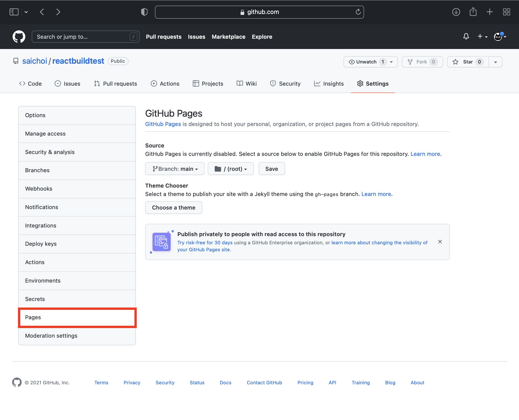Open Learn more link under Source
The image size is (519, 420).
click(425, 154)
